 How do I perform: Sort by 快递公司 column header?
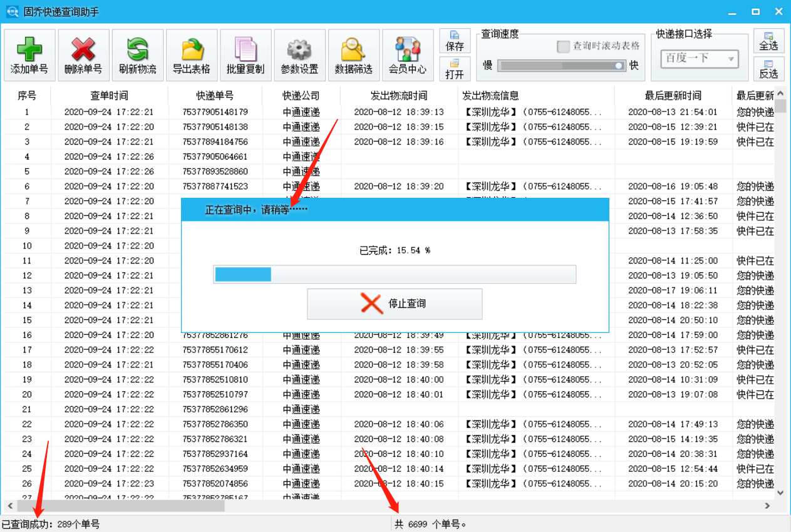[301, 96]
